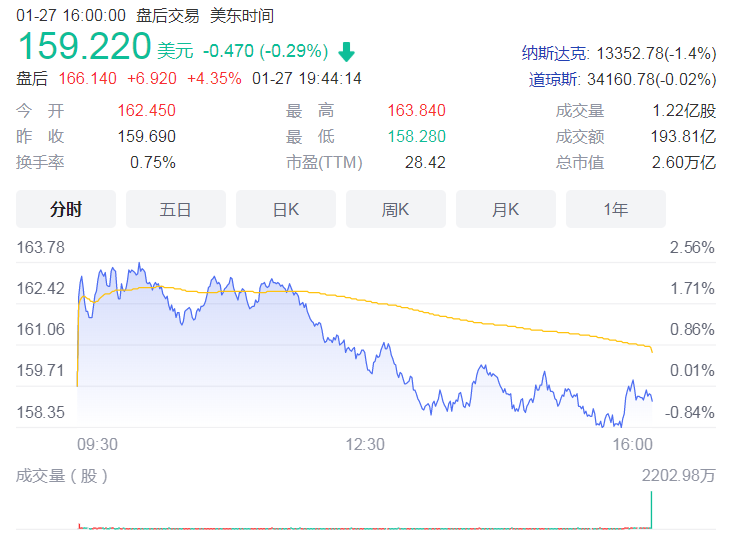Click the y-axis label 163.78

coord(40,247)
